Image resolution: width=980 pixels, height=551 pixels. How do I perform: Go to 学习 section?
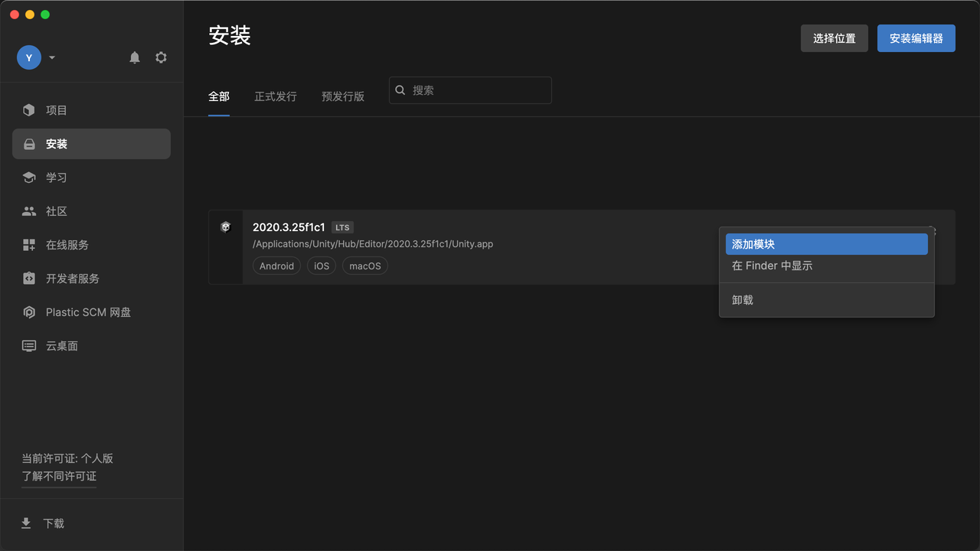click(91, 178)
